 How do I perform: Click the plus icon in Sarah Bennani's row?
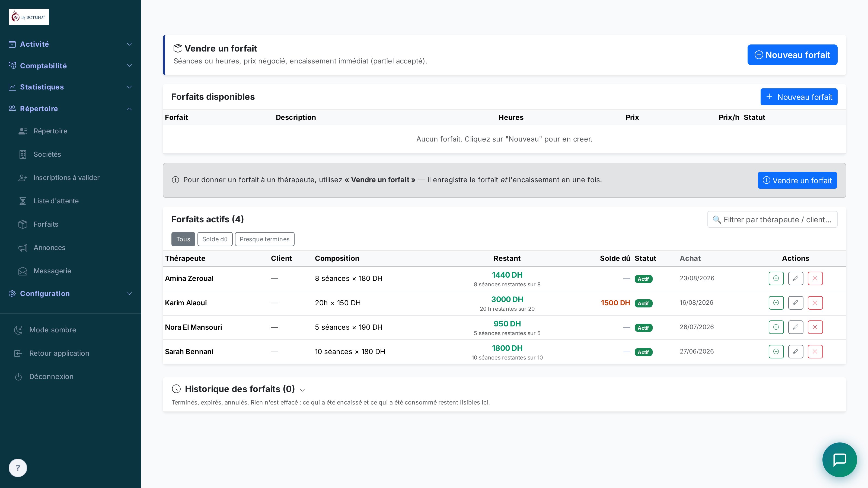[x=776, y=351]
